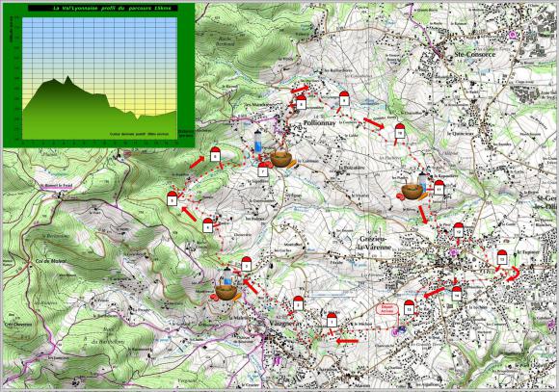Click the purple symbol in Grézieu-la-Varenne centre
The width and height of the screenshot is (559, 392).
(x=454, y=252)
